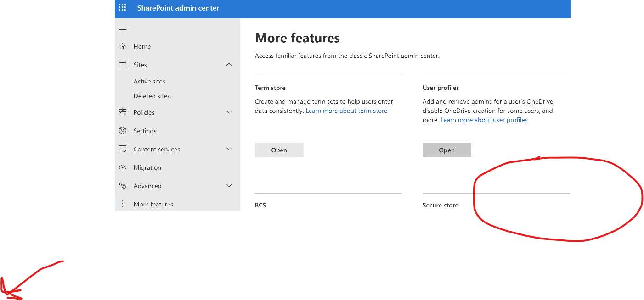Click the Migration cloud upload icon
Screen dimensions: 644x300
[123, 167]
